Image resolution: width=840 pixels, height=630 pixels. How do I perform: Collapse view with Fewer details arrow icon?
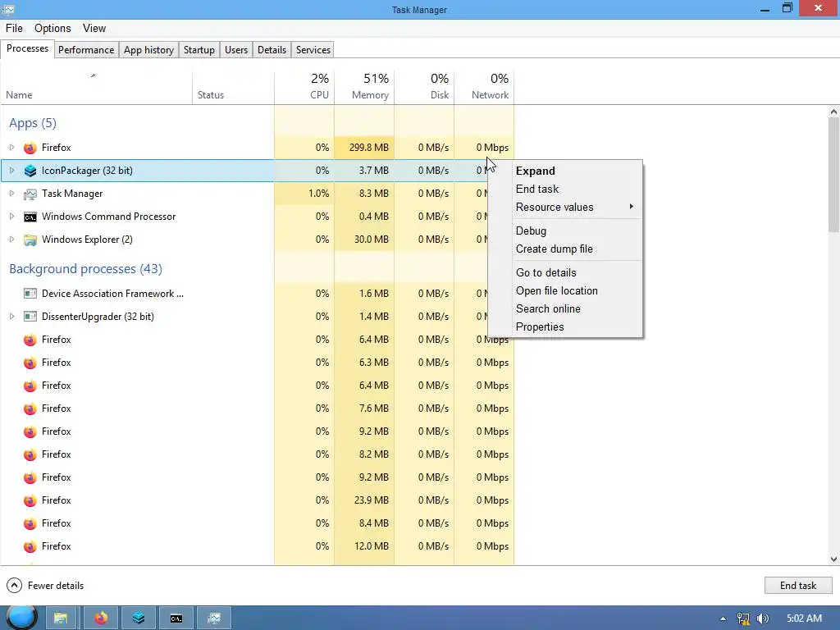(14, 585)
